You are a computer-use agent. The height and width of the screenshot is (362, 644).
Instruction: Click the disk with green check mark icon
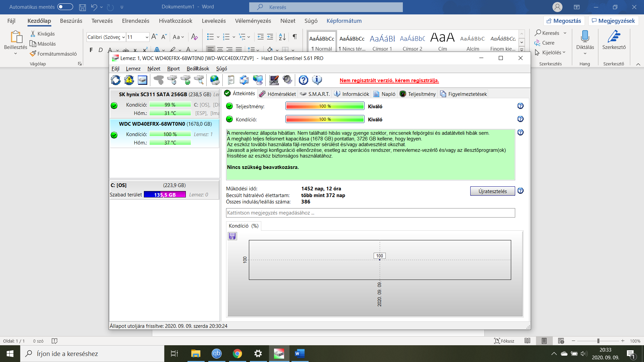(185, 80)
